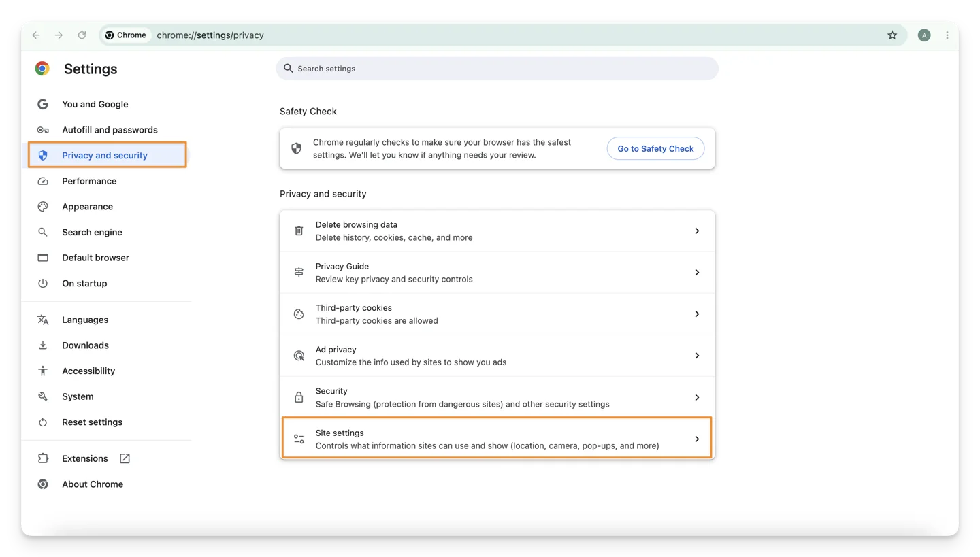The height and width of the screenshot is (557, 980).
Task: Open Ad privacy chevron arrow
Action: click(x=697, y=356)
